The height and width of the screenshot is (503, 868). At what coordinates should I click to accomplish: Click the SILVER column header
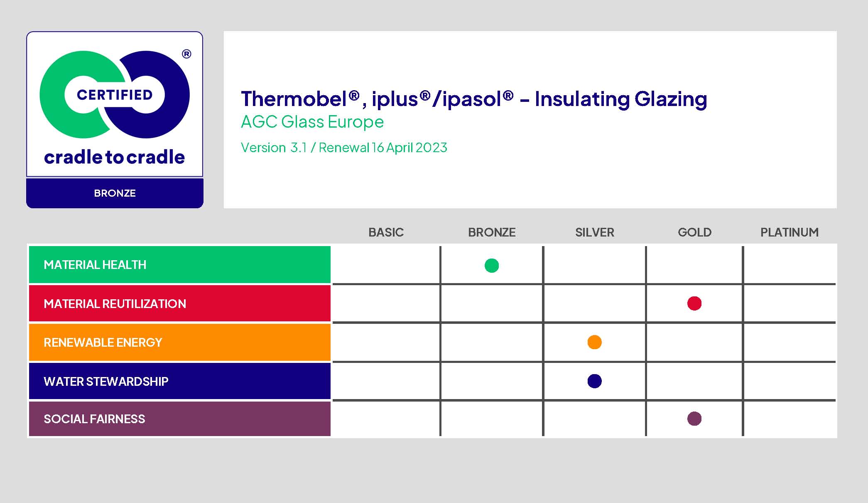pos(594,232)
